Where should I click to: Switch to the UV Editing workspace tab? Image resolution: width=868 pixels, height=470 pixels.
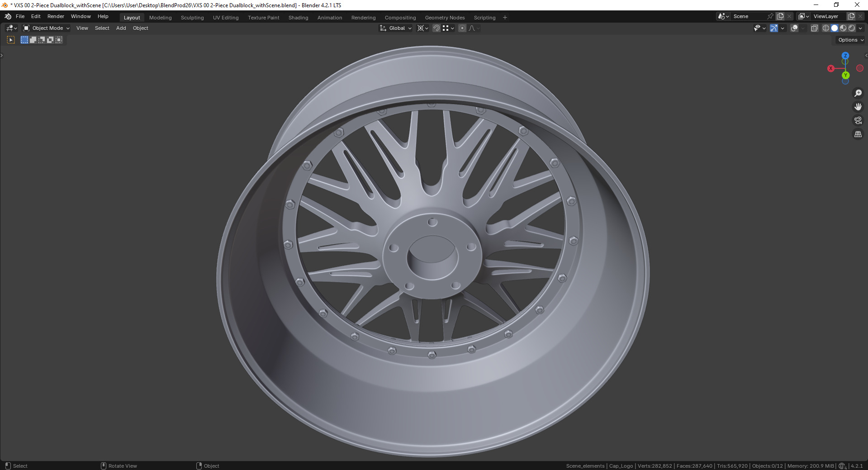click(226, 18)
